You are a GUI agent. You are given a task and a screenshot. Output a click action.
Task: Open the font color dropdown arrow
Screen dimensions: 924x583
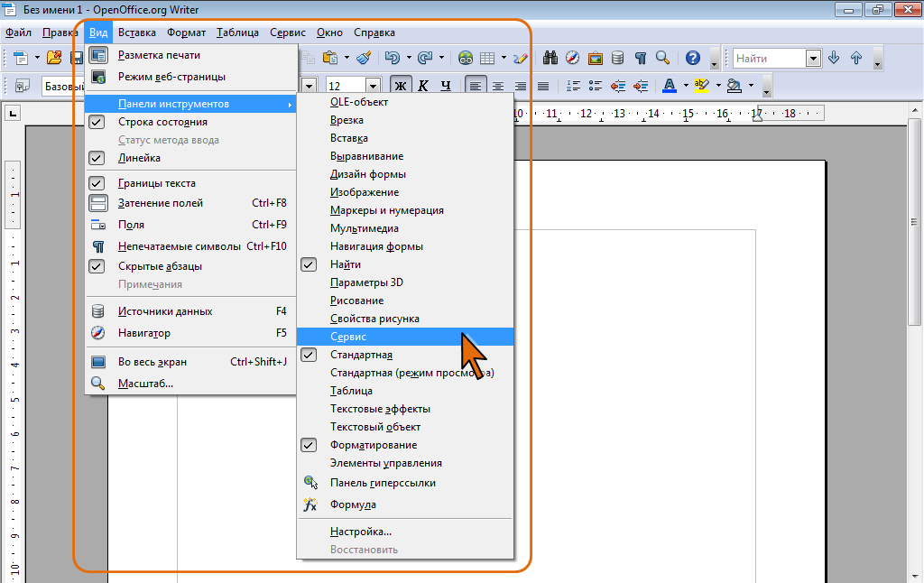click(x=686, y=86)
